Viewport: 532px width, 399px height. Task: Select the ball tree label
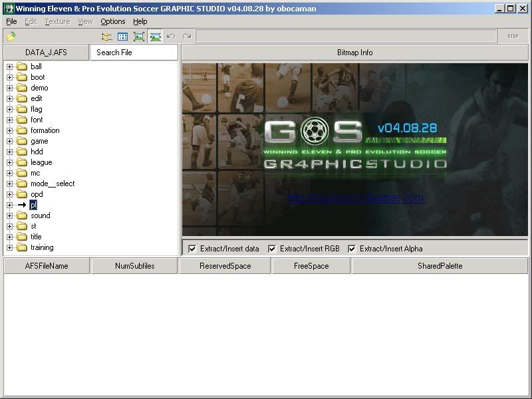click(x=36, y=66)
